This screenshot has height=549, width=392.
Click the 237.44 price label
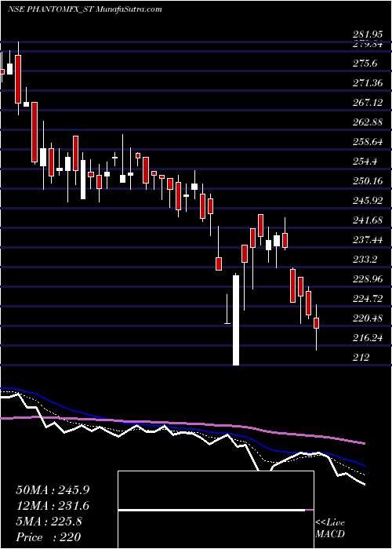(367, 240)
